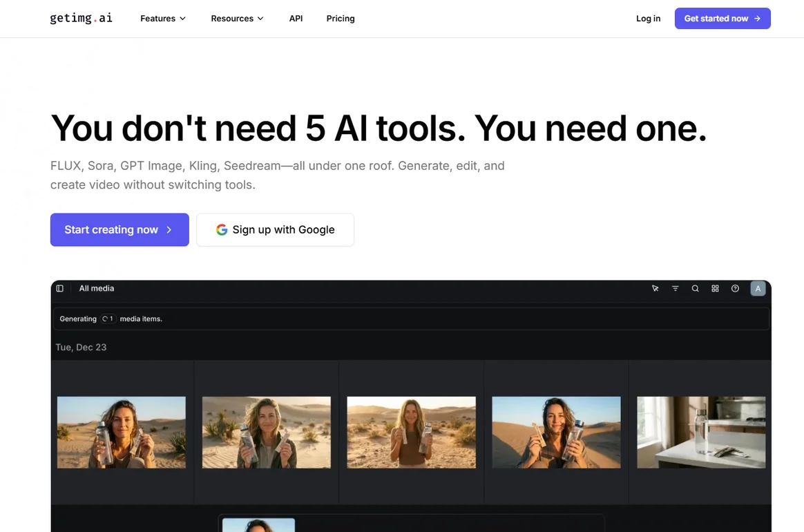
Task: Click the search magnifier icon in media toolbar
Action: tap(696, 289)
